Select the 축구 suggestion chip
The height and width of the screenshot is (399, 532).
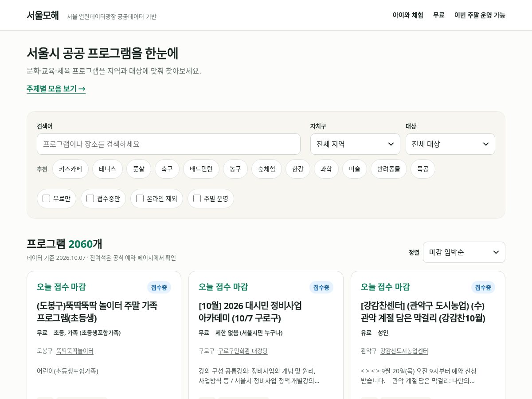(167, 169)
